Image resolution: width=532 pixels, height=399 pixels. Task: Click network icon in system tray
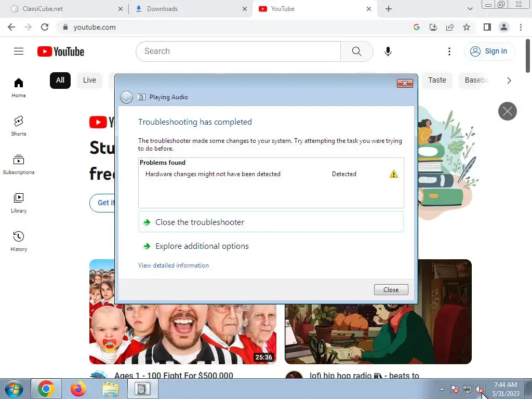tap(467, 390)
